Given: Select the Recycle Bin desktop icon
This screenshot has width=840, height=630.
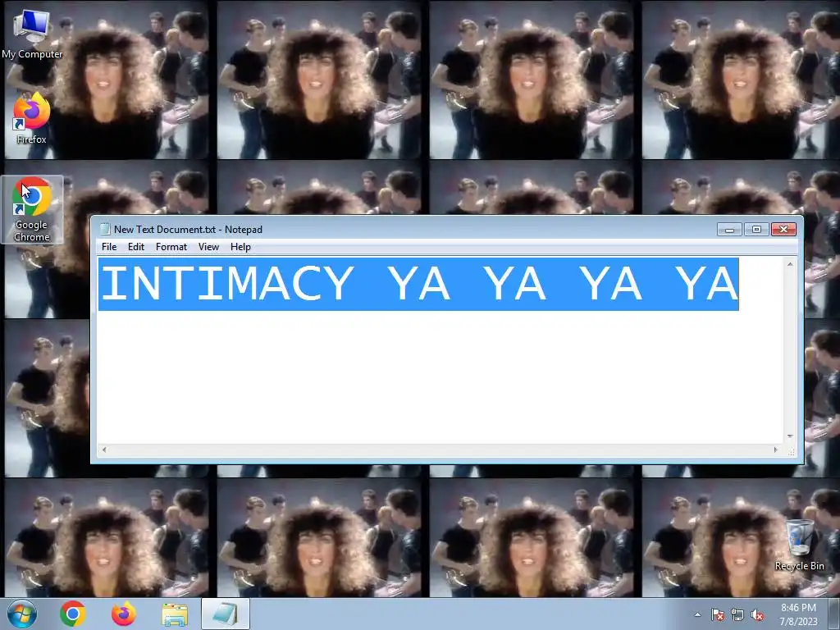Looking at the screenshot, I should 799,545.
